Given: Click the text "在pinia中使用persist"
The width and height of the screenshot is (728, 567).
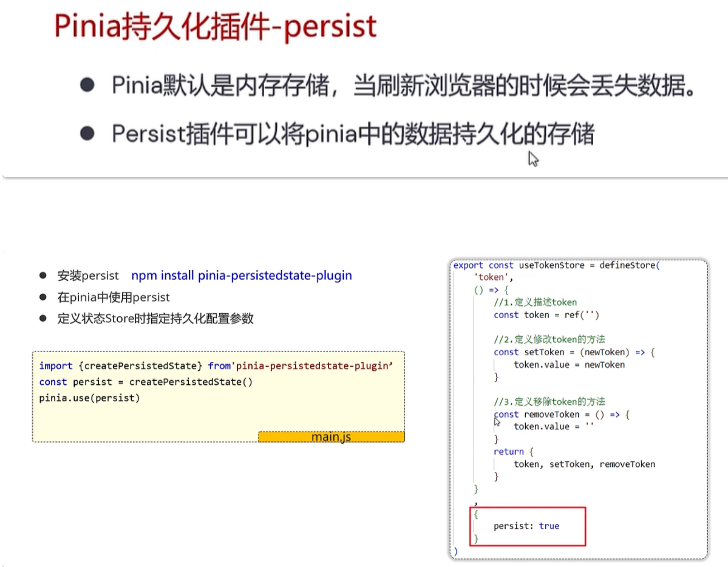Looking at the screenshot, I should (114, 297).
